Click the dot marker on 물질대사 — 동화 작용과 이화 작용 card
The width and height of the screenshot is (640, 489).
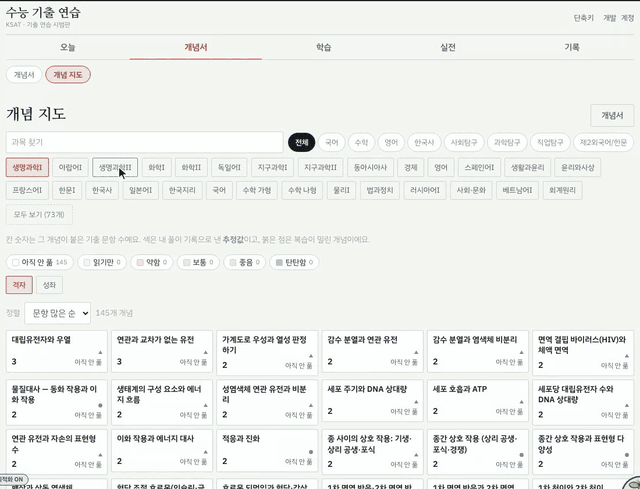click(100, 405)
